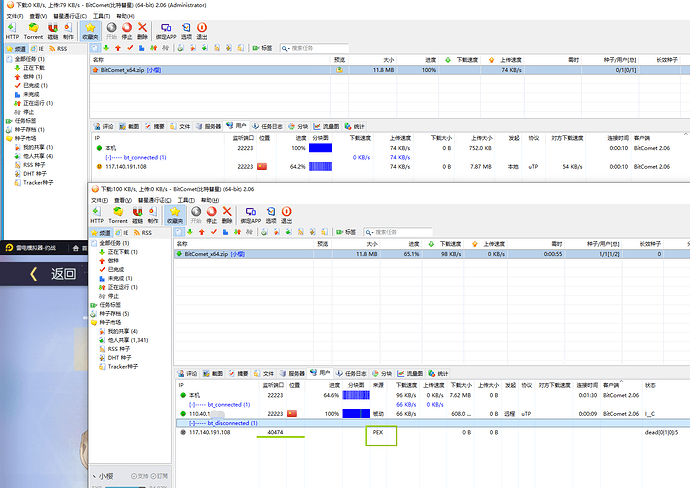Viewport: 690px width, 488px height.
Task: Collapse the 小樱 panel chevron at lower window bottom
Action: (x=94, y=476)
